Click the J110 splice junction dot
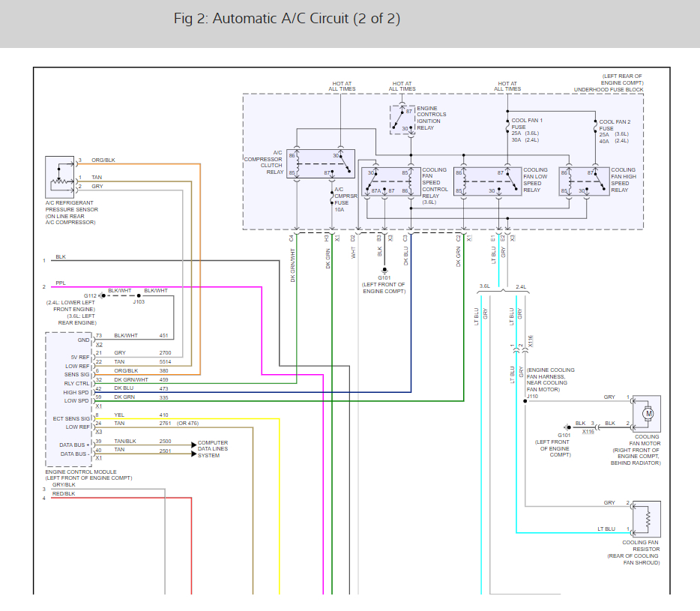Screen dimensions: 700x611 [x=525, y=401]
